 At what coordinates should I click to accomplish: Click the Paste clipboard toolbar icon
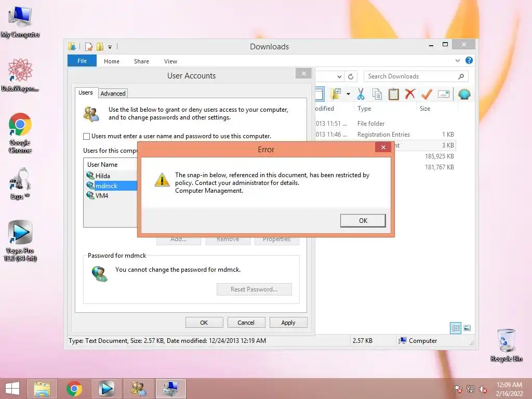(x=394, y=94)
